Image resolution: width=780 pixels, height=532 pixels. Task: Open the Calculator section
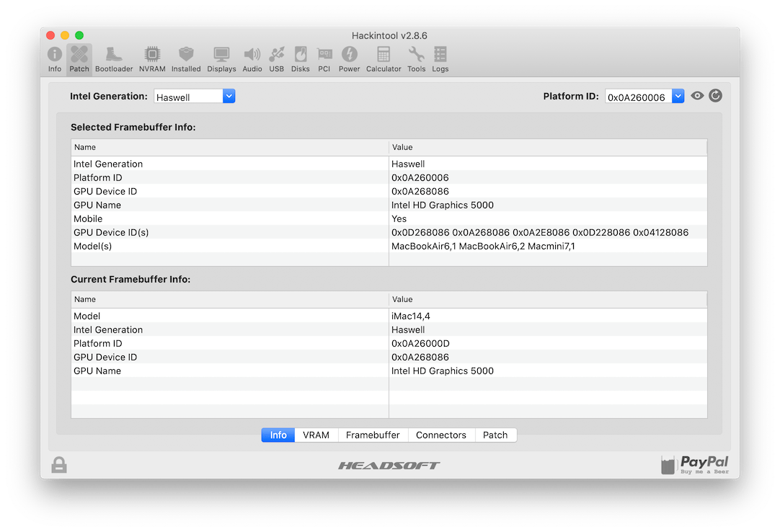pyautogui.click(x=384, y=59)
